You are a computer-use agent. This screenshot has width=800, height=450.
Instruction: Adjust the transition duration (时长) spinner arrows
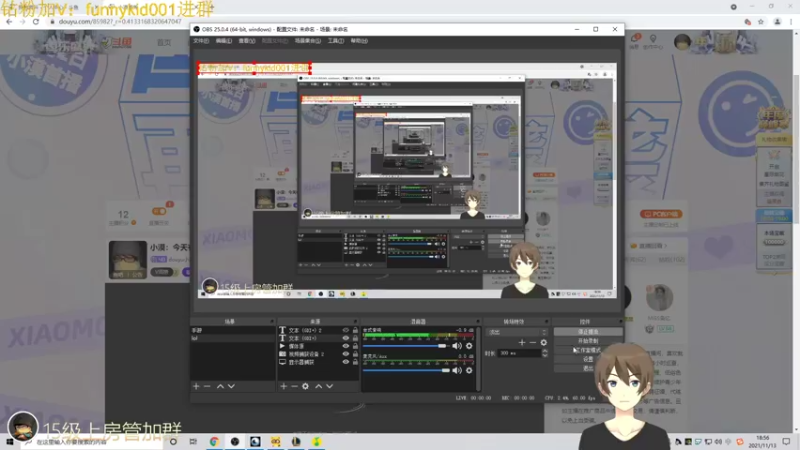click(x=544, y=353)
